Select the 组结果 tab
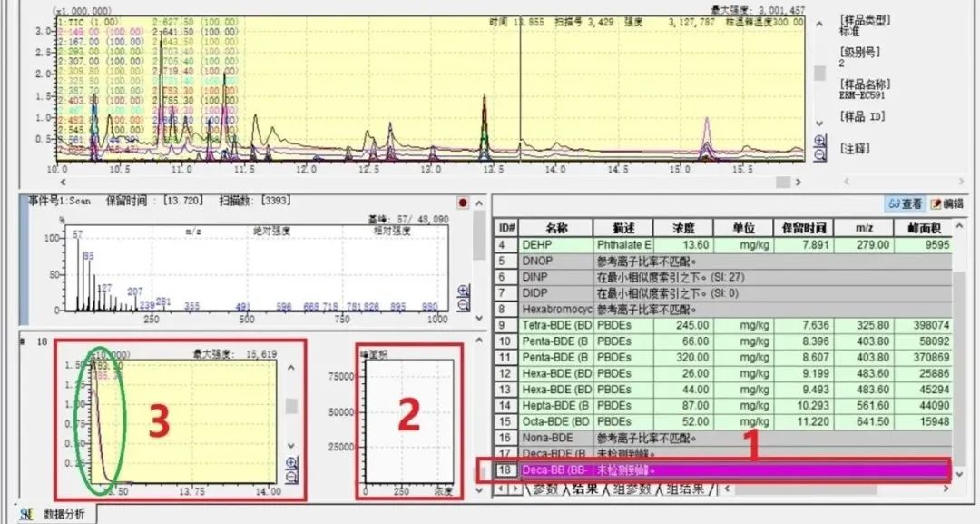 point(686,489)
